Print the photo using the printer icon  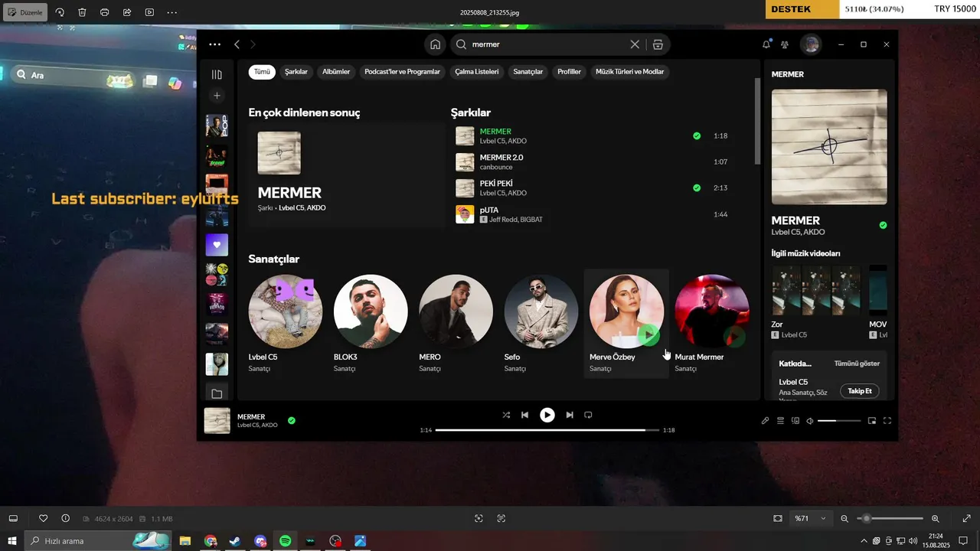coord(104,12)
